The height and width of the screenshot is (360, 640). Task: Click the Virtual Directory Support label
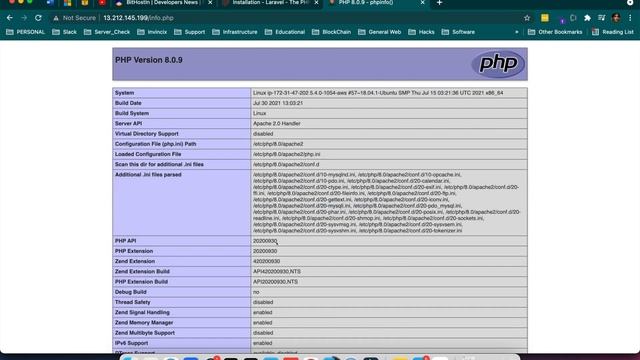[147, 134]
